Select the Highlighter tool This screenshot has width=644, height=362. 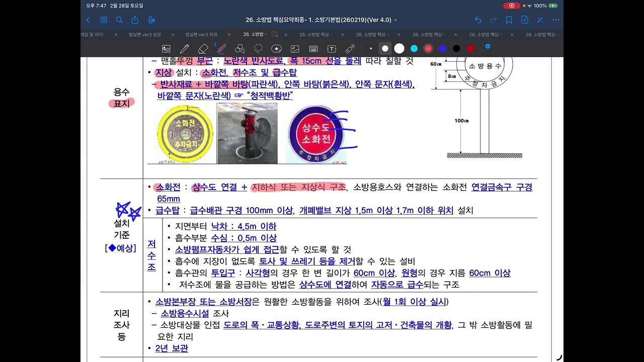(x=221, y=49)
